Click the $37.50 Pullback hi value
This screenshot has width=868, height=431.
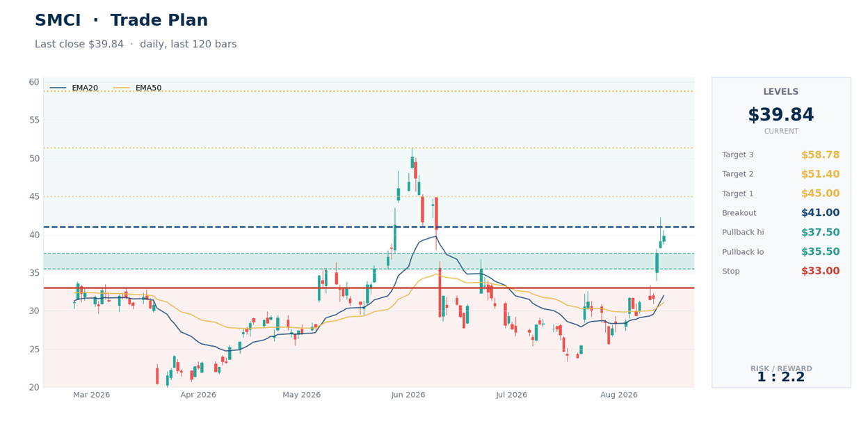(820, 233)
